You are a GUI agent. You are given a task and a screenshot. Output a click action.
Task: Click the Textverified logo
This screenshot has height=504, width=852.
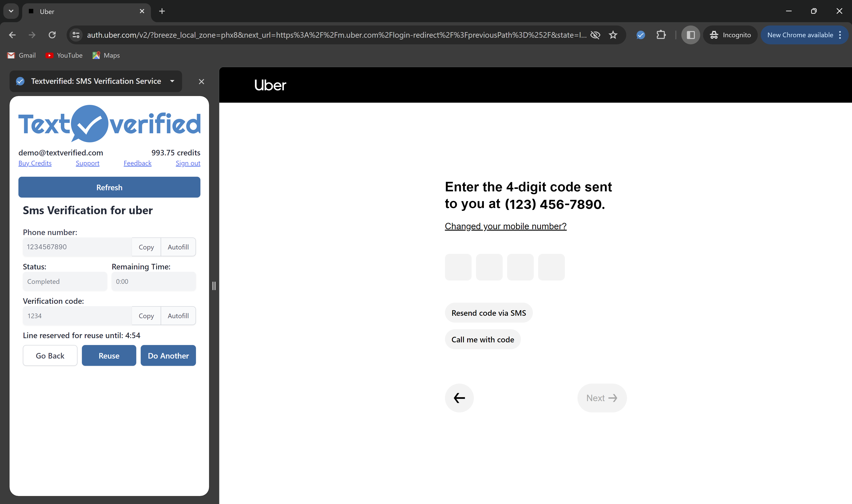click(109, 124)
